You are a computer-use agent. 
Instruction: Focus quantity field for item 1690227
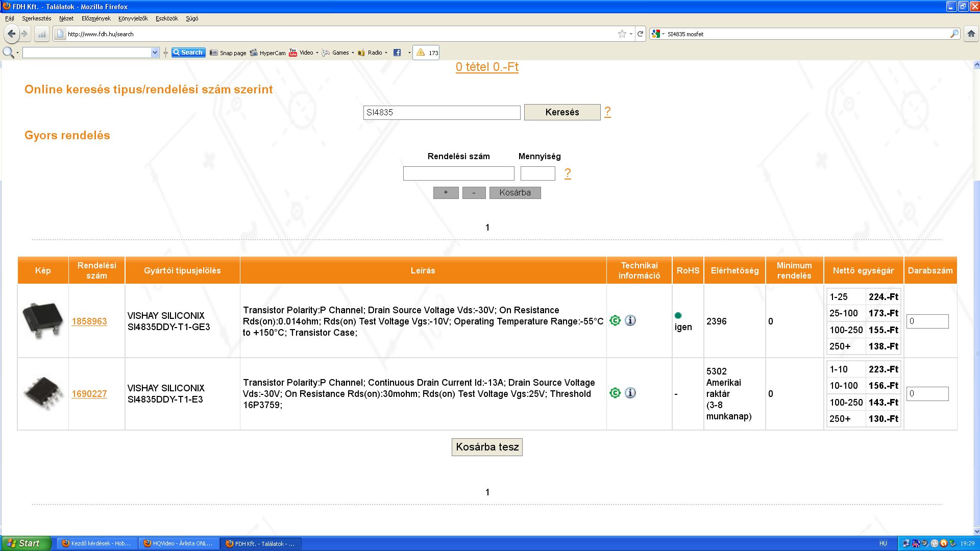(927, 394)
